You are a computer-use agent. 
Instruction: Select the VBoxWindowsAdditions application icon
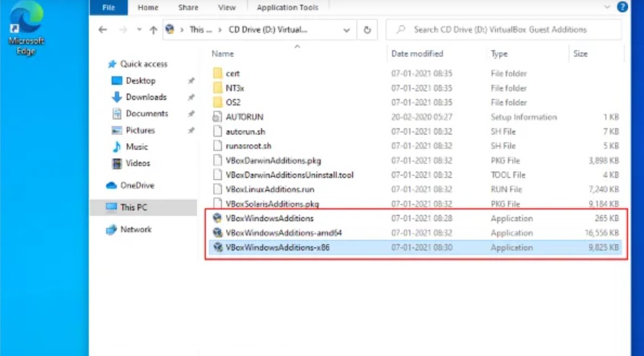[x=217, y=219]
